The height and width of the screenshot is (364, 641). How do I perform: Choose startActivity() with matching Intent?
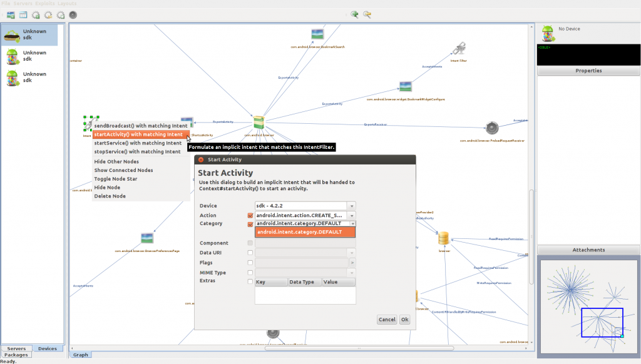click(x=141, y=134)
